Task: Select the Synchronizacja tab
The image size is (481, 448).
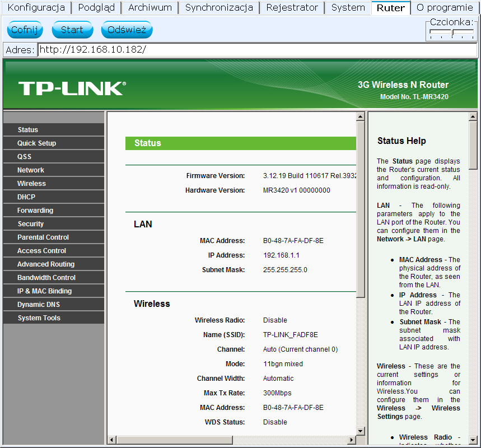Action: point(219,7)
